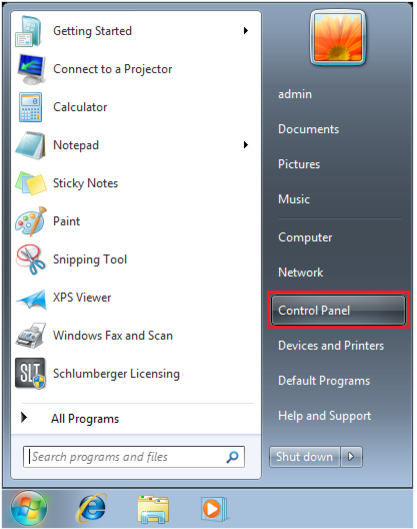Open Schlumberger Licensing SLT icon

coord(30,373)
